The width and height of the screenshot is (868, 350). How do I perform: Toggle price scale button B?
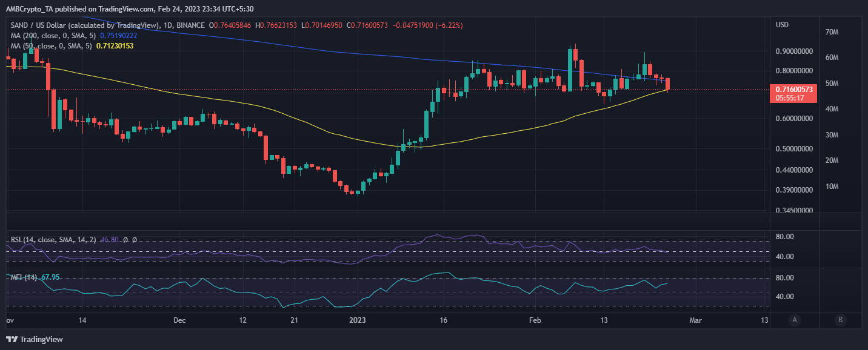[840, 320]
